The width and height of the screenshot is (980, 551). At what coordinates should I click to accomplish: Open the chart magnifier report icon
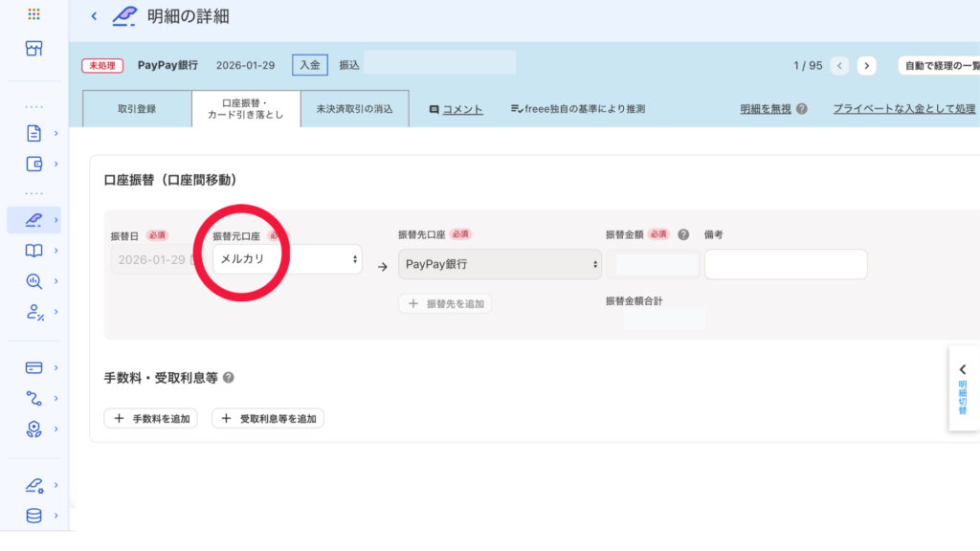[x=34, y=281]
